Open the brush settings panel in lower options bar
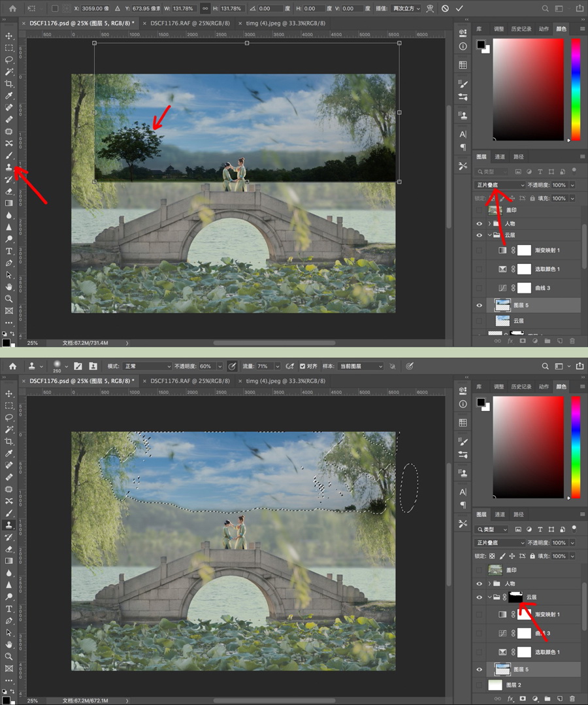This screenshot has height=705, width=588. pyautogui.click(x=78, y=367)
